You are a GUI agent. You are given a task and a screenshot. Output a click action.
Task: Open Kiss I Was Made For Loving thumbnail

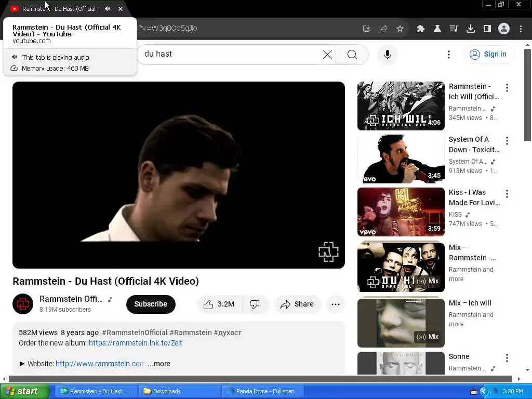point(401,212)
